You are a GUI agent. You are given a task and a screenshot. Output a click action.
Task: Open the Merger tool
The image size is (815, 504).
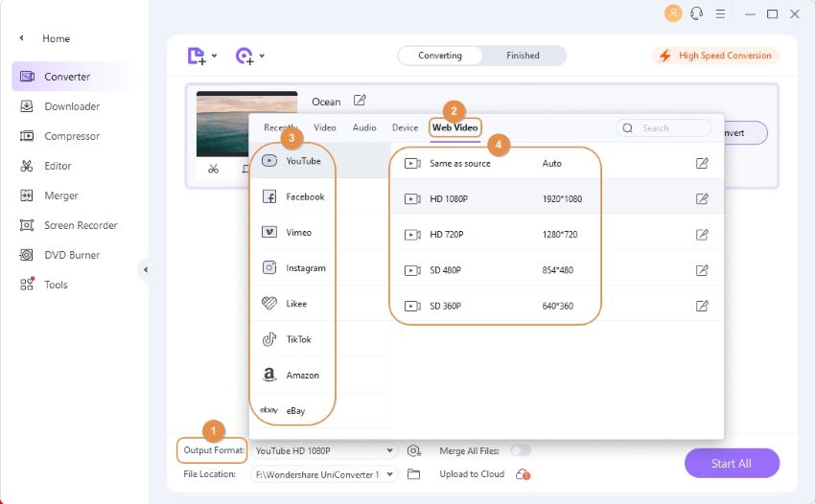pos(49,195)
